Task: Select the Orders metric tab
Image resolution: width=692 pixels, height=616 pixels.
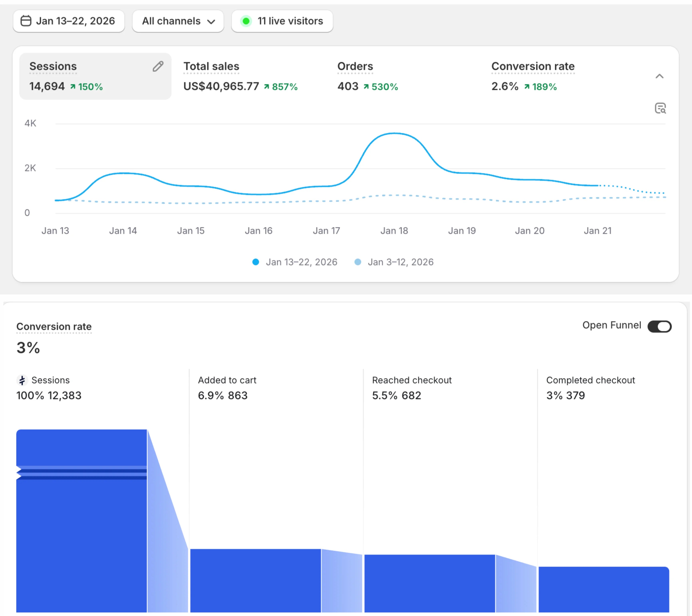Action: [368, 76]
